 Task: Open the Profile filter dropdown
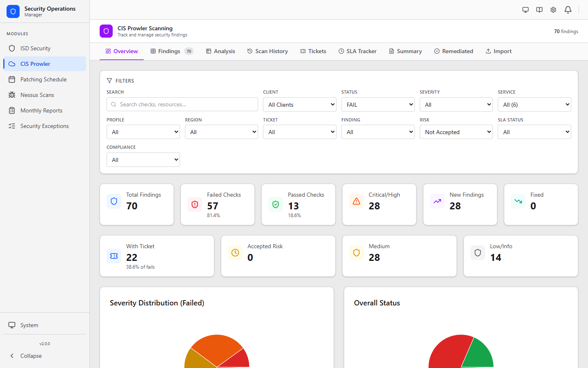[x=143, y=132]
